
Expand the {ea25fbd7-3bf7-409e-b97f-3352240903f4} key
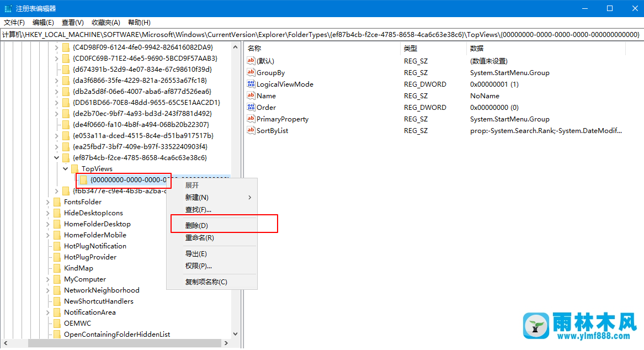click(x=57, y=147)
